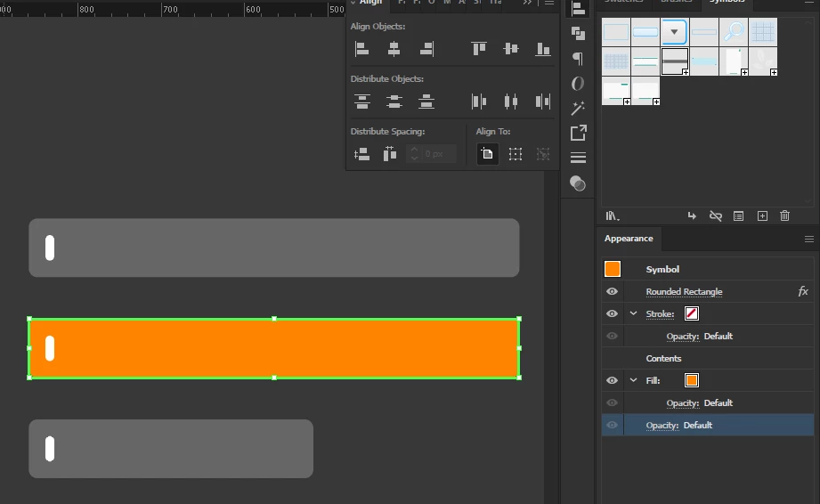
Task: Click Opacity link under Stroke
Action: [683, 337]
